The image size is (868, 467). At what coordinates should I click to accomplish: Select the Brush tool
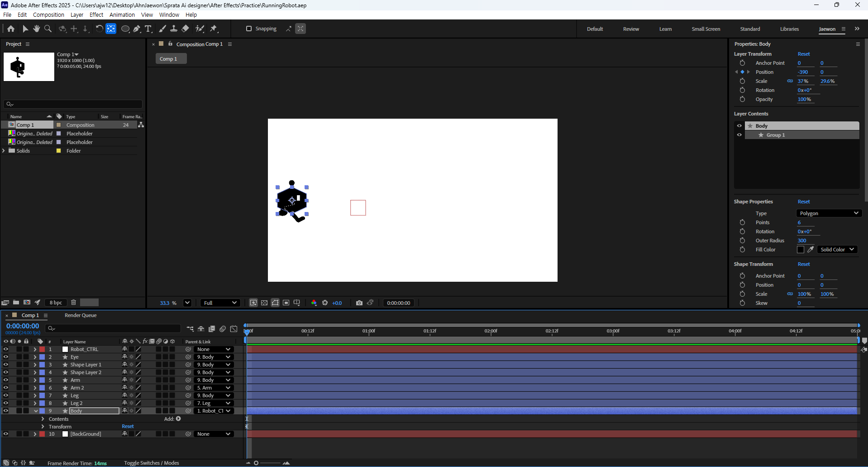(162, 29)
